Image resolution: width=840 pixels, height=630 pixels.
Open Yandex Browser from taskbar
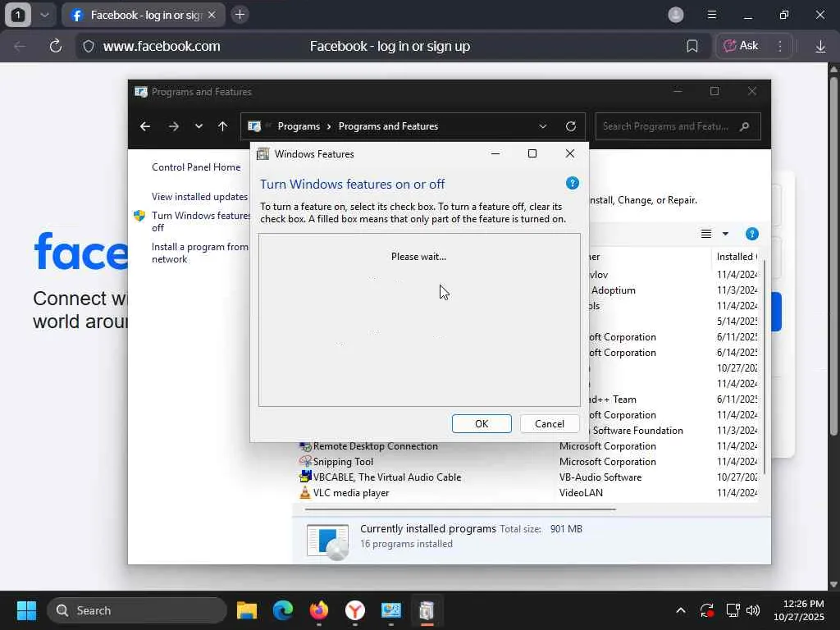355,610
